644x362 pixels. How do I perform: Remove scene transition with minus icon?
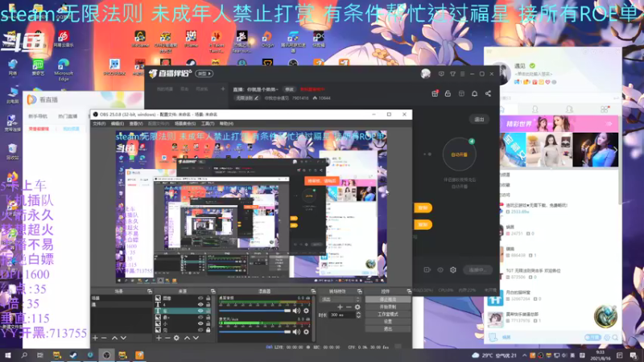pyautogui.click(x=349, y=307)
